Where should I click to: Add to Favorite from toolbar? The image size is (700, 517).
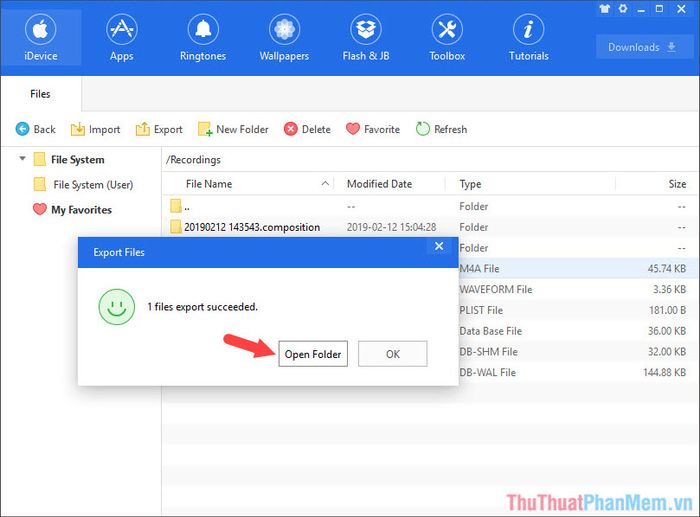pyautogui.click(x=373, y=129)
